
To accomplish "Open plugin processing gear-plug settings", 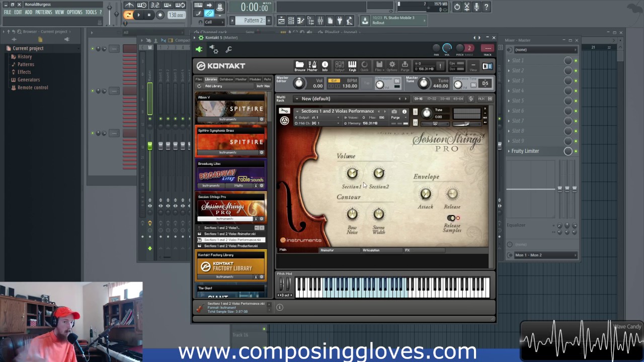I will 214,49.
